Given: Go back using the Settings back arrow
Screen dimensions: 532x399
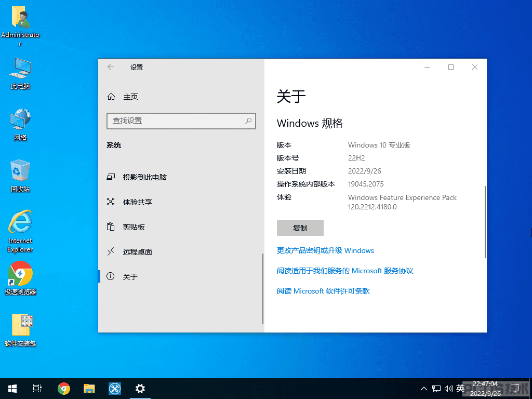Looking at the screenshot, I should pos(111,67).
